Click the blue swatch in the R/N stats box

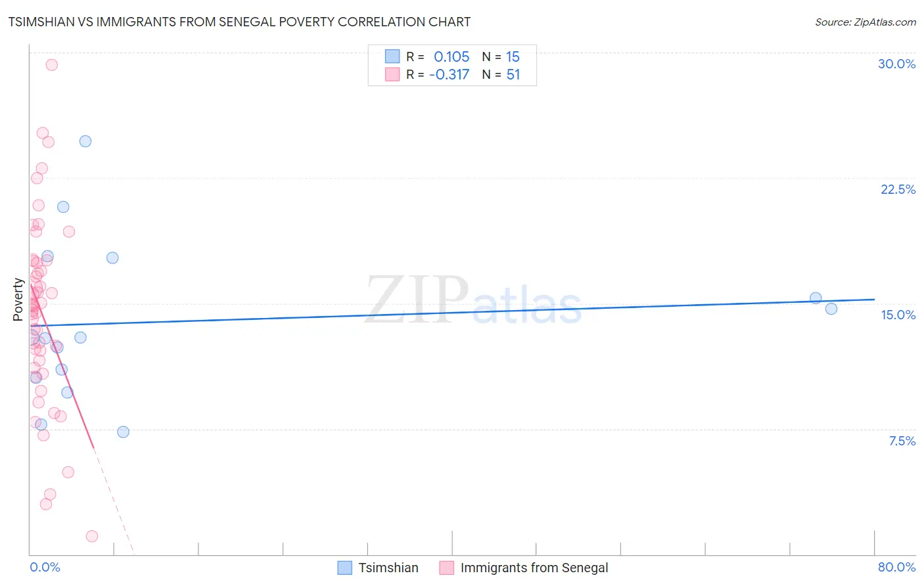click(392, 56)
